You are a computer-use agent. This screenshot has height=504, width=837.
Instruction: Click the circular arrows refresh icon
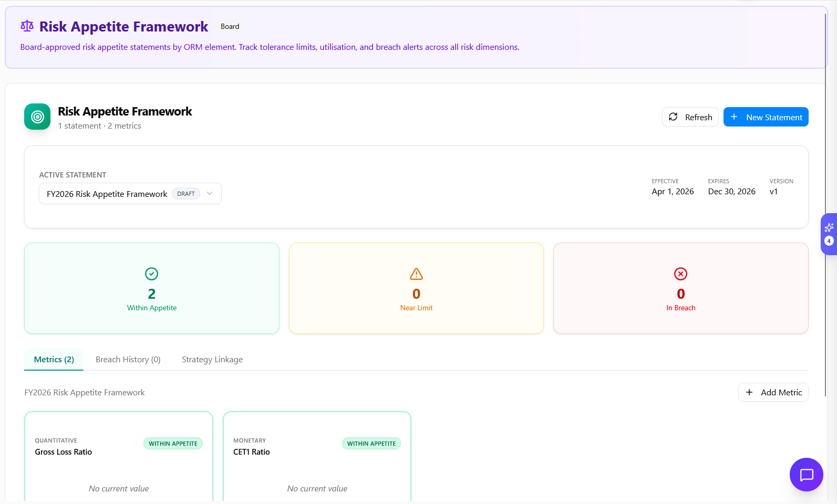(x=673, y=117)
